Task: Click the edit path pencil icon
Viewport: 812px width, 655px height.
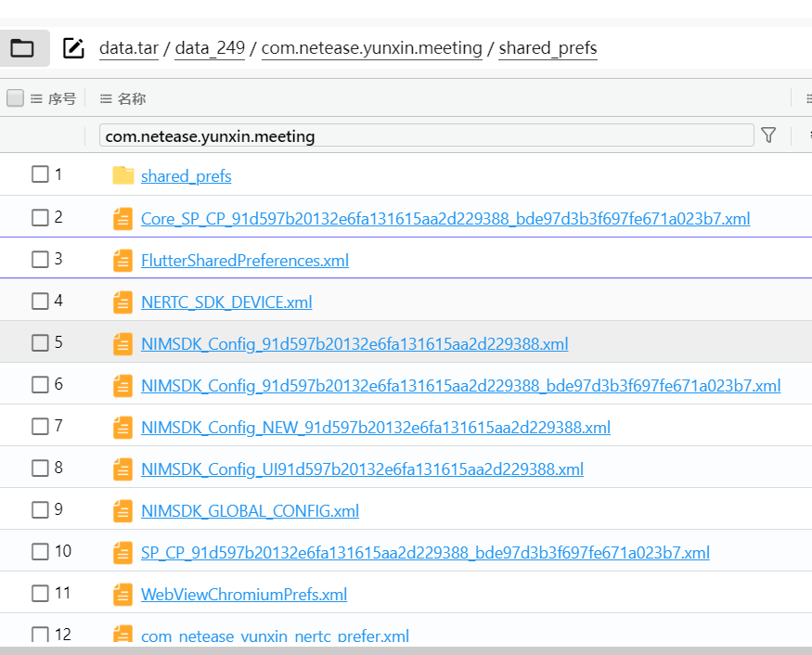Action: pyautogui.click(x=73, y=48)
